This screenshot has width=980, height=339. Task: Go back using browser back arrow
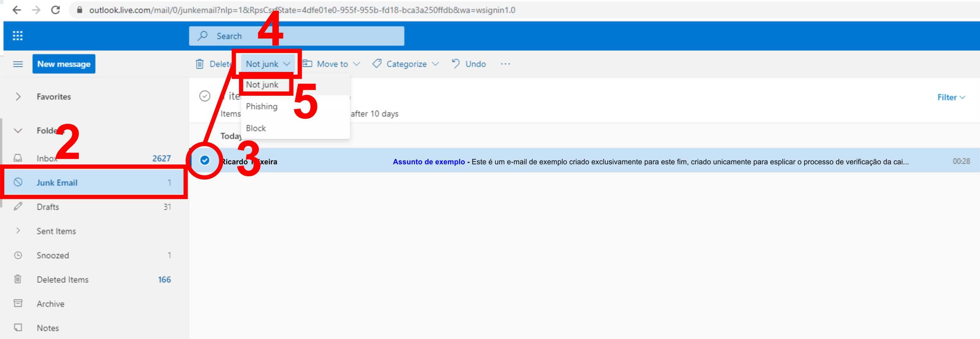point(17,10)
